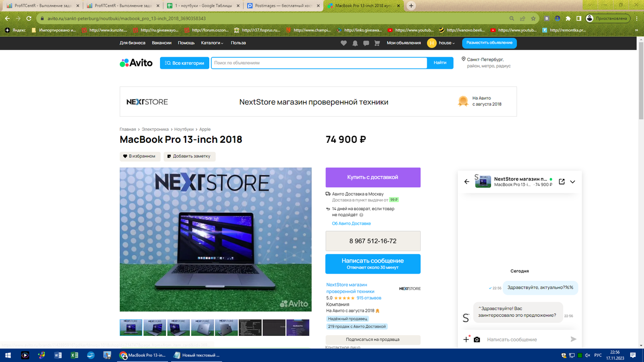Select the second gallery thumbnail
Viewport: 644px width, 362px height.
[155, 327]
